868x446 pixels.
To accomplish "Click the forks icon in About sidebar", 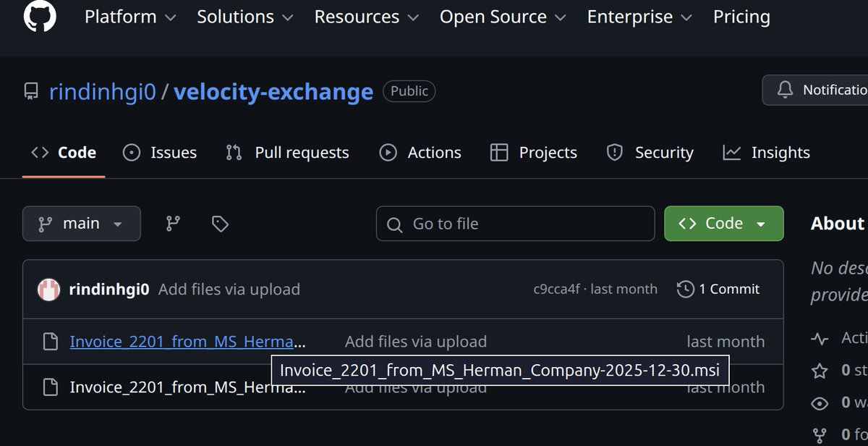I will 820,436.
